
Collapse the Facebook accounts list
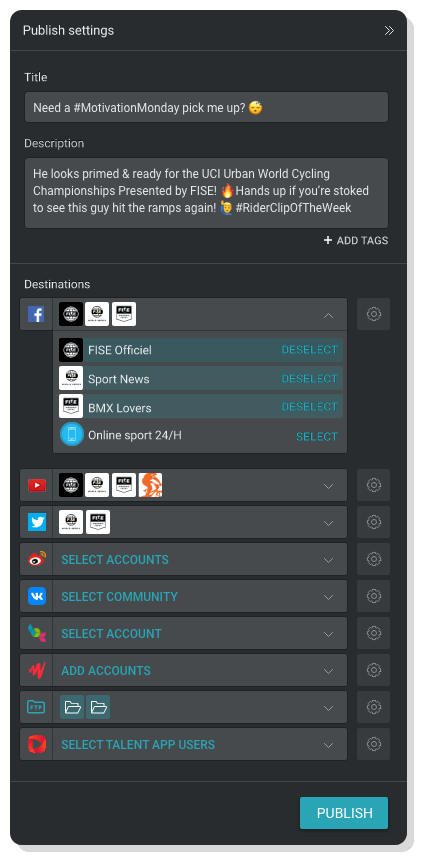coord(328,315)
